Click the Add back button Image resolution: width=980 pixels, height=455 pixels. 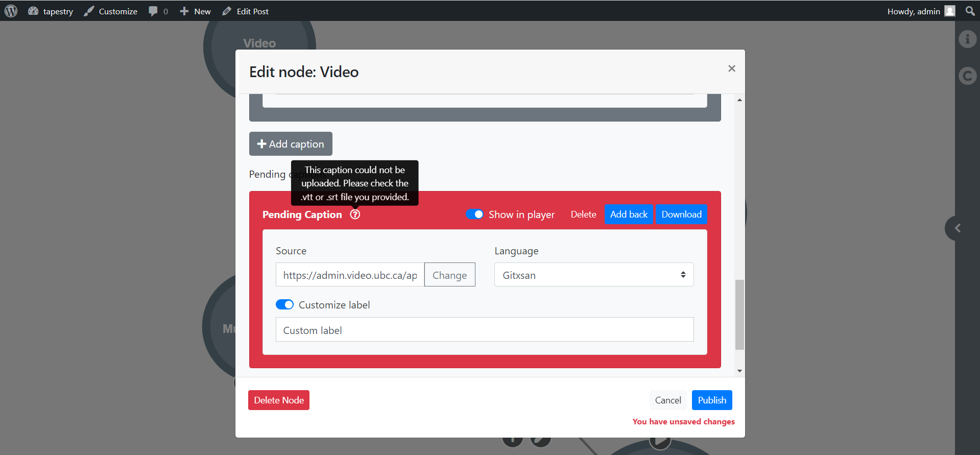(x=629, y=214)
